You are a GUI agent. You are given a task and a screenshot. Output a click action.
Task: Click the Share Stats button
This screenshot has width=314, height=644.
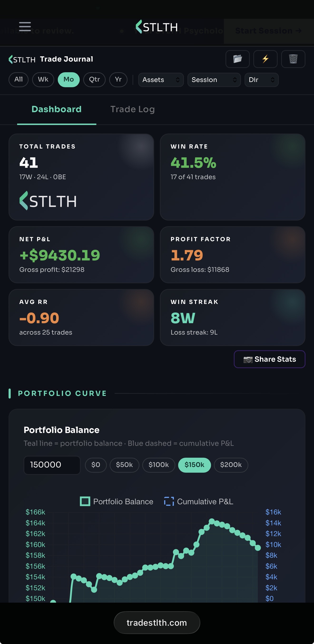(x=270, y=359)
